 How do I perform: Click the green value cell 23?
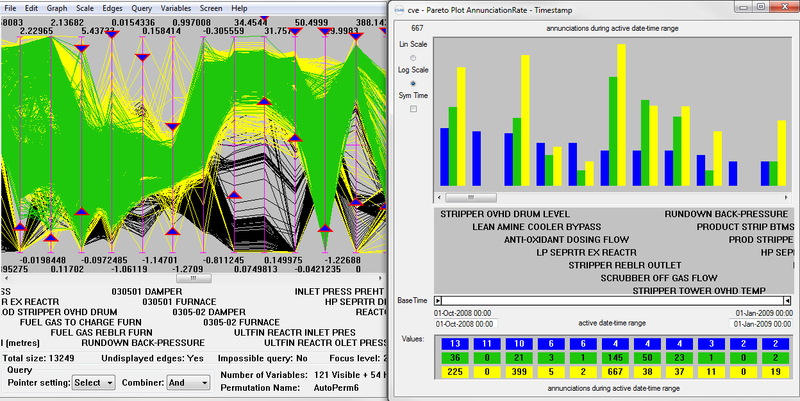(679, 358)
